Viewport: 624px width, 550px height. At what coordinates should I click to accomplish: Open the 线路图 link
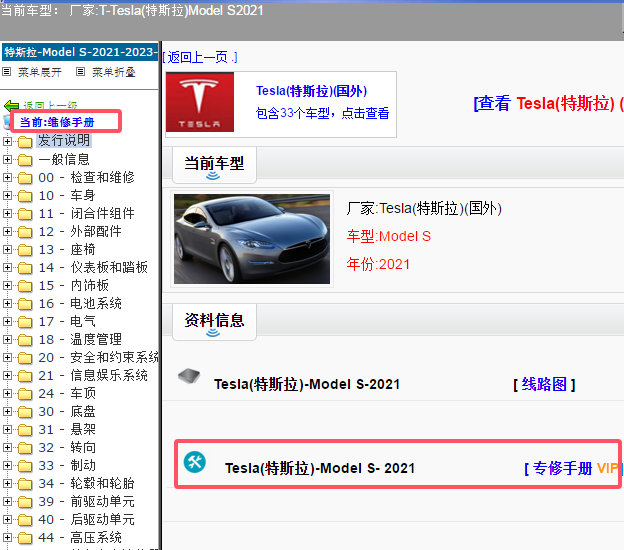[544, 384]
